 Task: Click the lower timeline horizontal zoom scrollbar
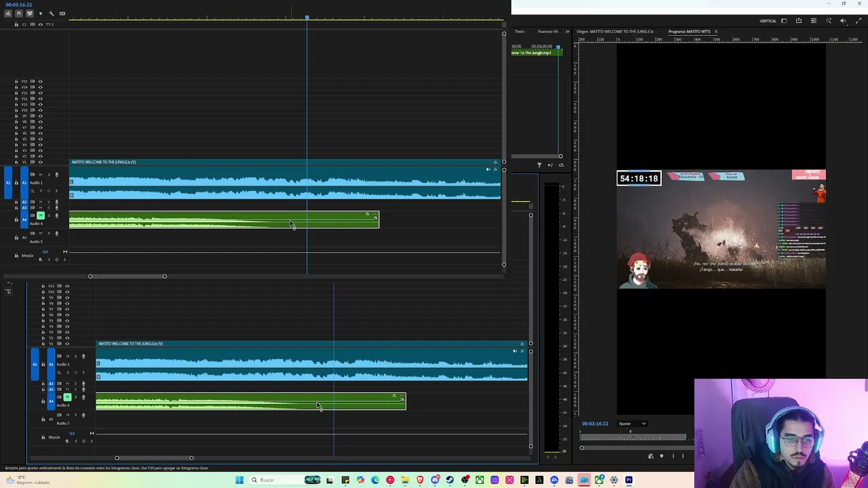(154, 458)
